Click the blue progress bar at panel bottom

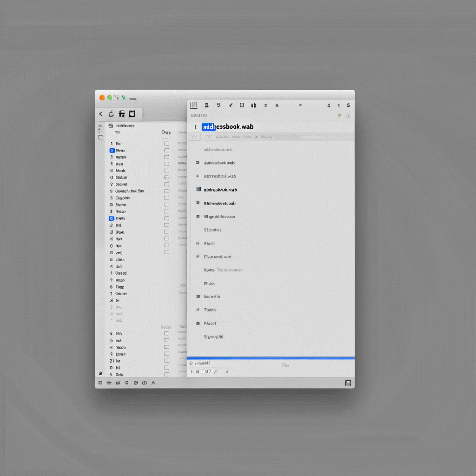point(271,358)
